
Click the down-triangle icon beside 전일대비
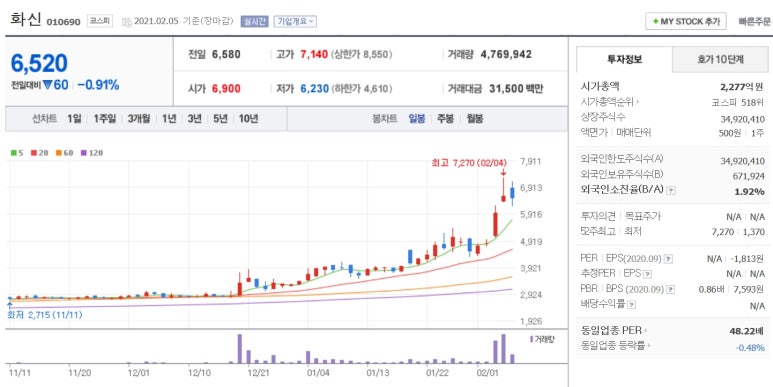coord(47,85)
